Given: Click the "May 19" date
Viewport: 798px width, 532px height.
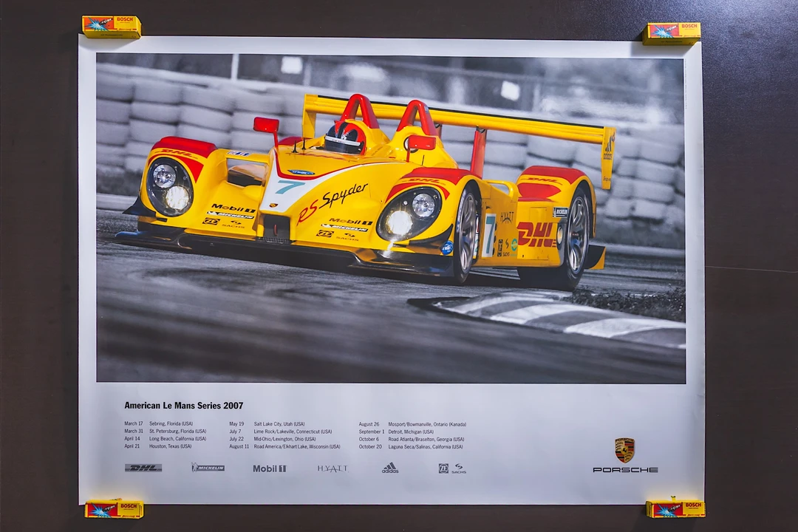Looking at the screenshot, I should (236, 423).
